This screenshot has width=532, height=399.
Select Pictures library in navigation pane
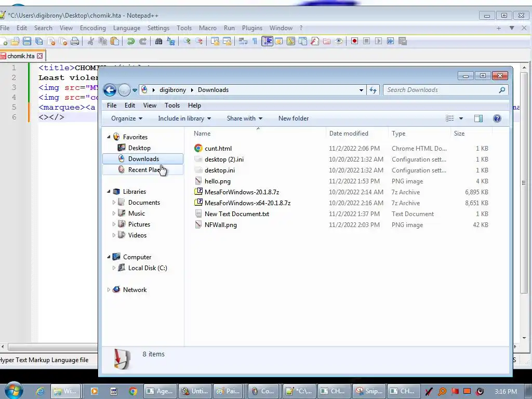pyautogui.click(x=139, y=224)
